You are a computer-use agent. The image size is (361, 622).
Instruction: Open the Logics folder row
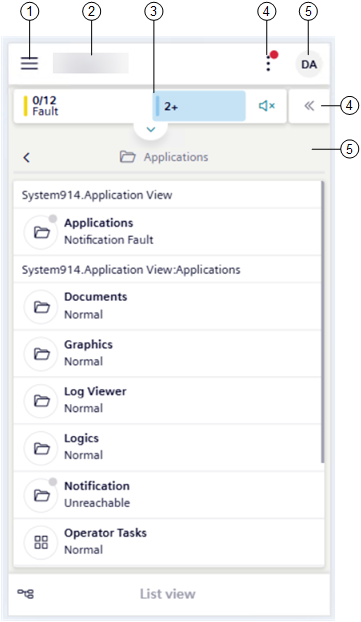[167, 447]
